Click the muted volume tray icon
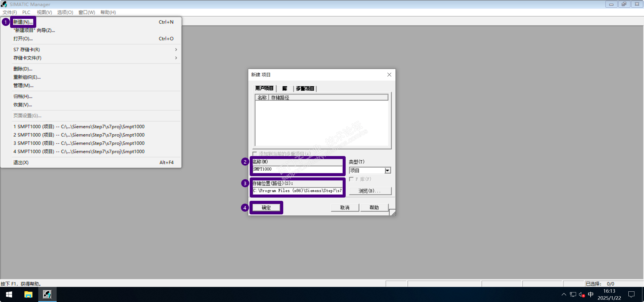 (582, 294)
